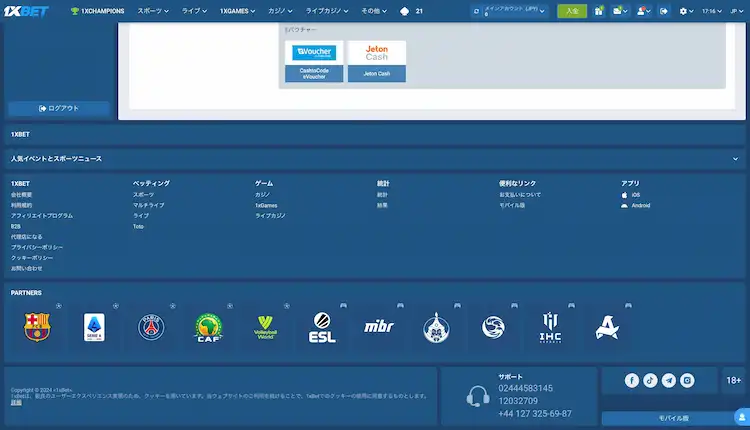
Task: Click the IHC Esports partner logo
Action: [550, 327]
